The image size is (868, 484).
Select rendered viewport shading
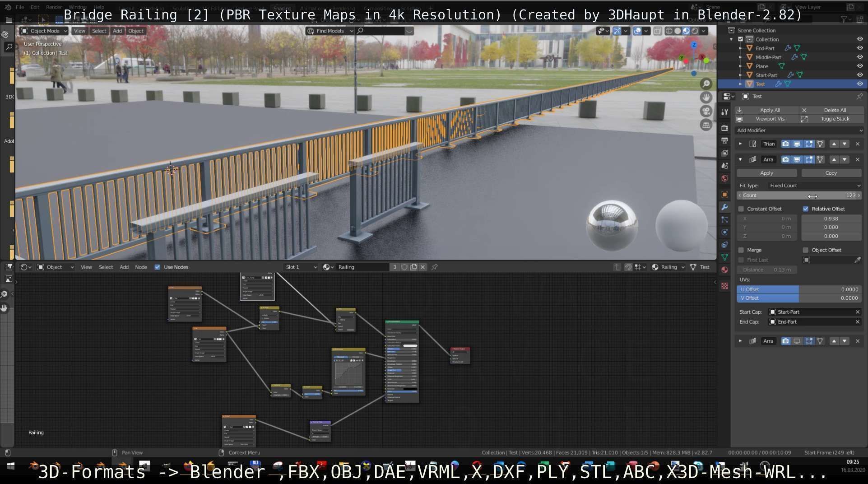(695, 31)
